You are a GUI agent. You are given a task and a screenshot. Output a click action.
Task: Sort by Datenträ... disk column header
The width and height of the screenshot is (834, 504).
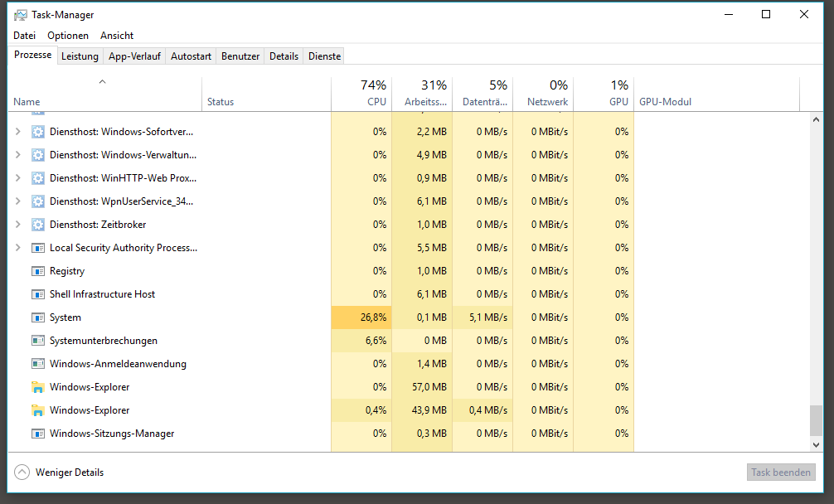tap(483, 94)
